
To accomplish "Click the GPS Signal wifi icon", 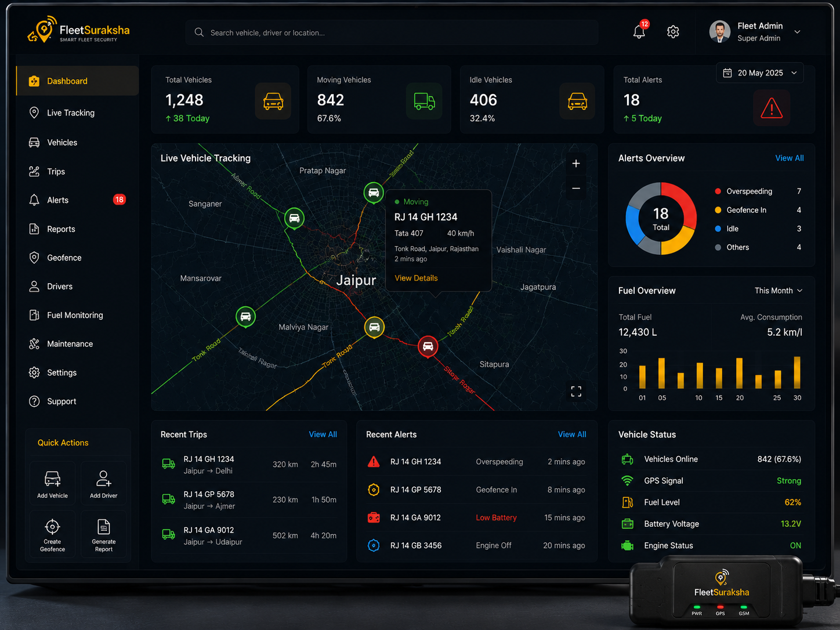I will [x=627, y=480].
